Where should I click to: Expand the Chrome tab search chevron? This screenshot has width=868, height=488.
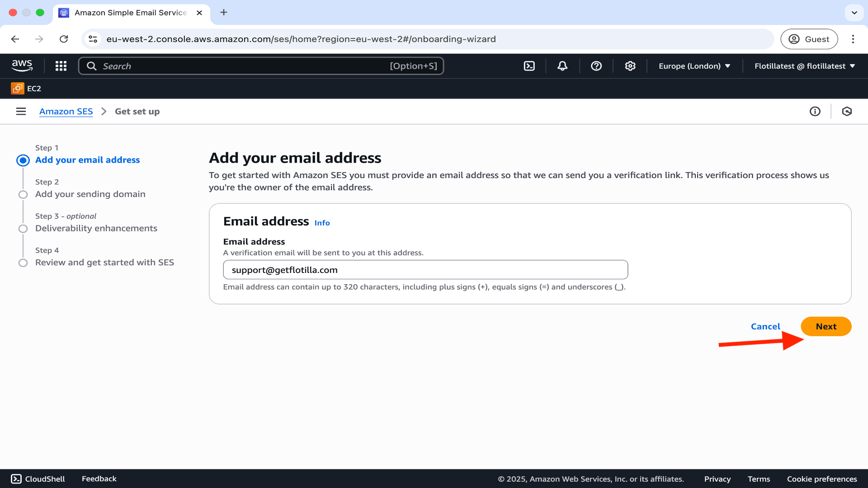pos(854,13)
